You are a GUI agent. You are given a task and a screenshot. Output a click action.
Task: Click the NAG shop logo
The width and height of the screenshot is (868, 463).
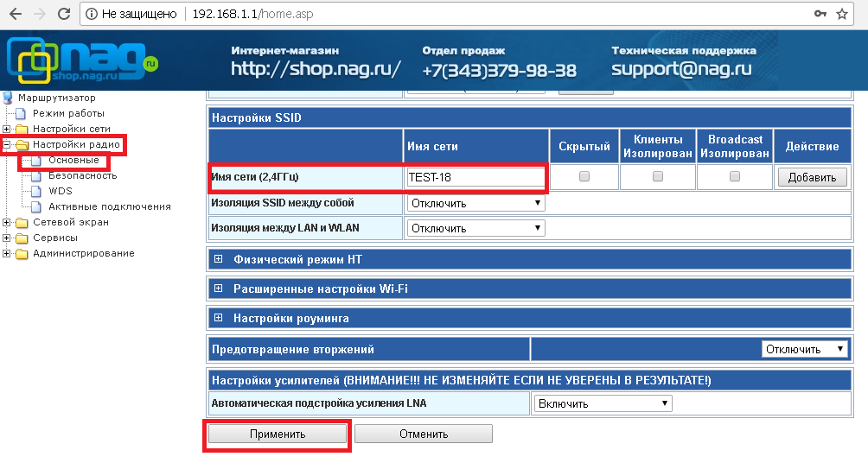(x=82, y=60)
